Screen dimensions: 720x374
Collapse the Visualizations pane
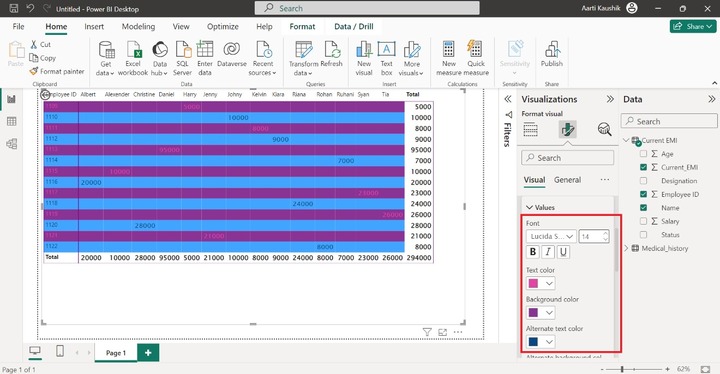(610, 99)
